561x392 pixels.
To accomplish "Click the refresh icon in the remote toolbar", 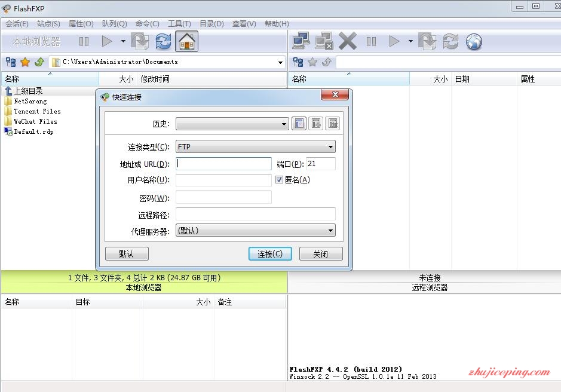I will coord(450,41).
